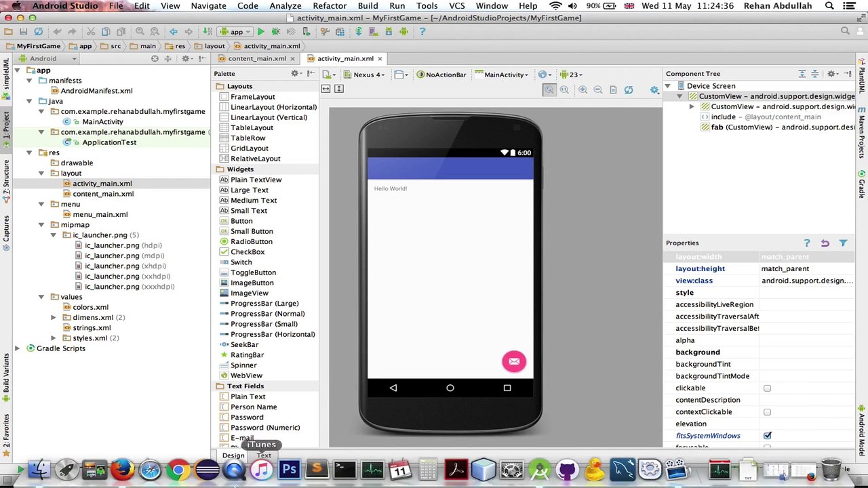The width and height of the screenshot is (868, 488).
Task: Collapse the Device Screen node in Component Tree
Action: coord(668,86)
